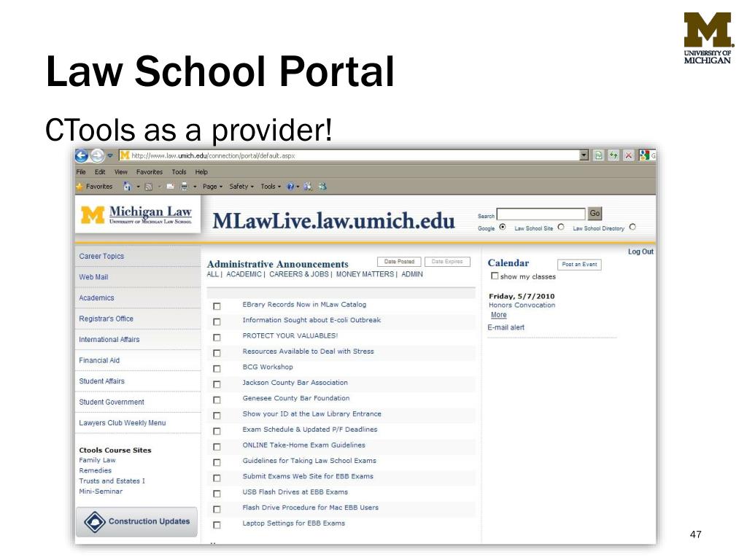Open the Family Law CTools course site
Viewport: 747px width, 560px height.
click(x=97, y=460)
